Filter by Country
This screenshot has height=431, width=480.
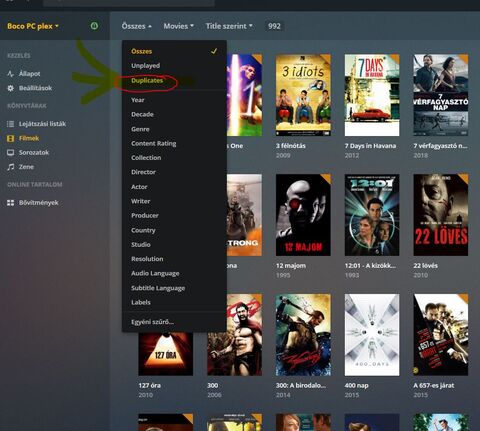pyautogui.click(x=174, y=230)
